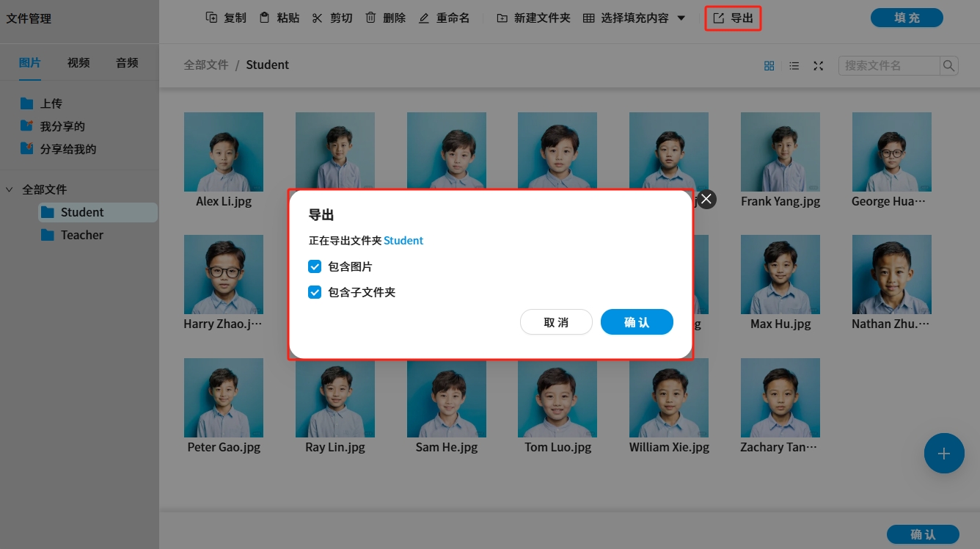Select the Student folder in tree
The height and width of the screenshot is (549, 980).
(x=98, y=212)
